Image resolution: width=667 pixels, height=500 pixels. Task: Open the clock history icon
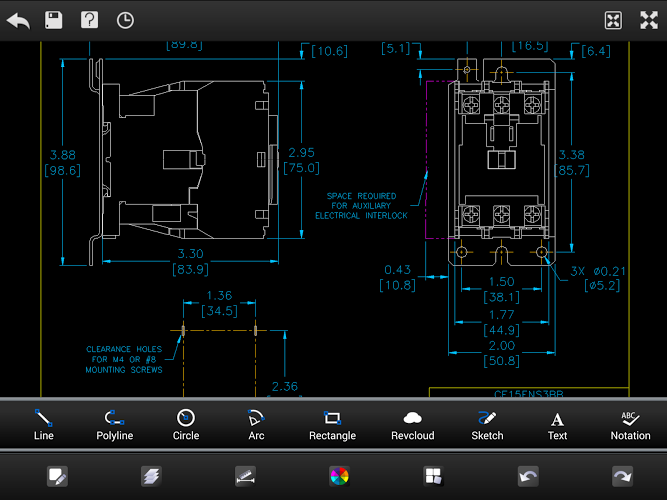pyautogui.click(x=125, y=20)
